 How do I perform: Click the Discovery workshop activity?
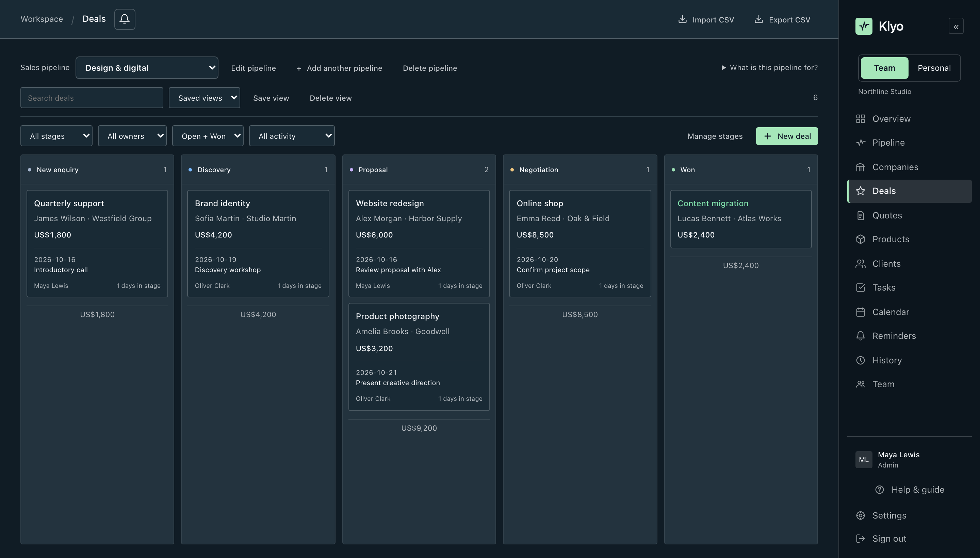coord(228,270)
